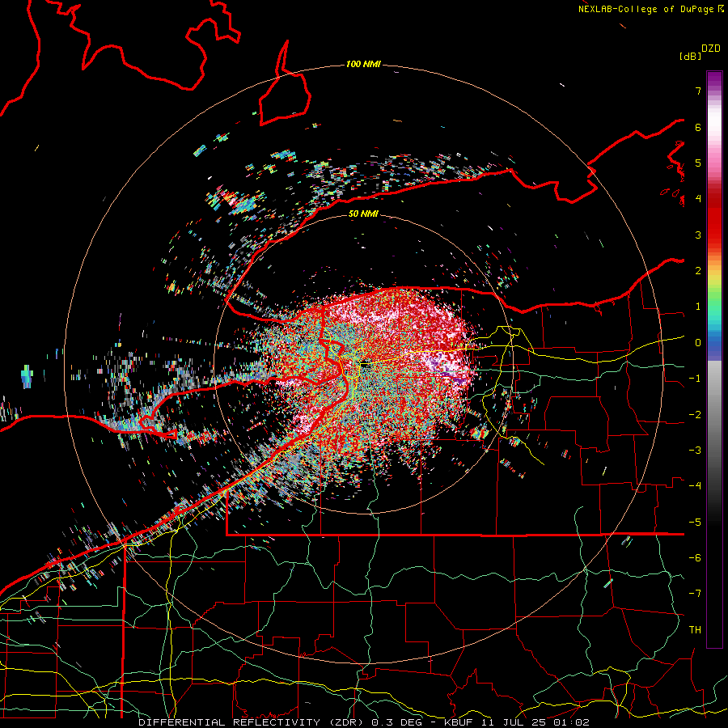
Task: Click the 3 value on color scale
Action: [x=698, y=235]
